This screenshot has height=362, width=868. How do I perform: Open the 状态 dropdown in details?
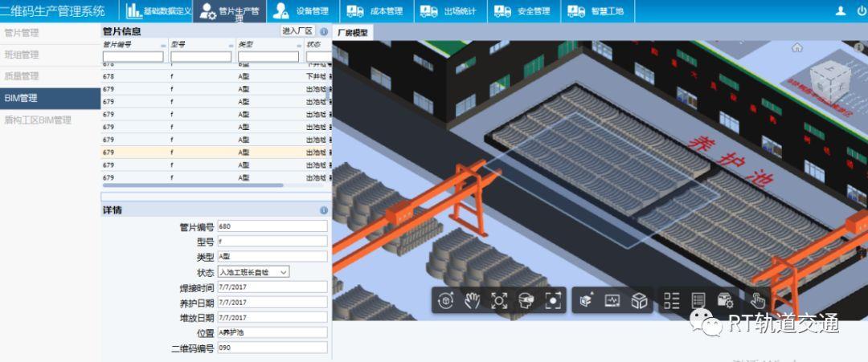[x=253, y=272]
